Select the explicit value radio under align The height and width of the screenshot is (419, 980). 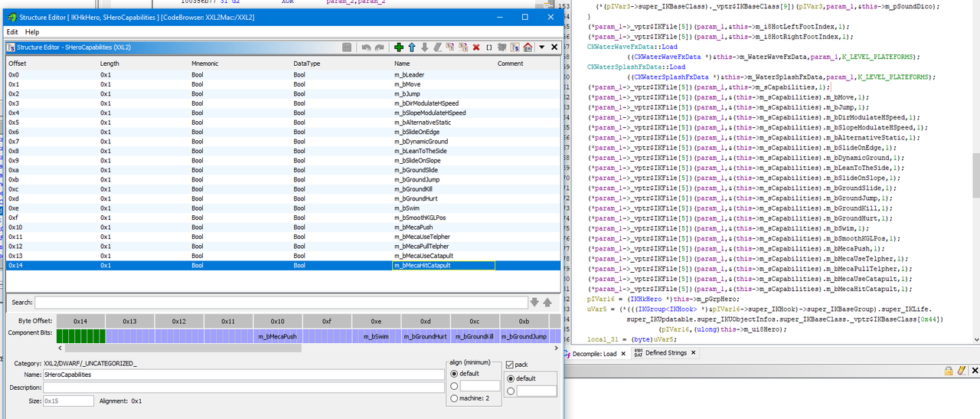tap(455, 386)
